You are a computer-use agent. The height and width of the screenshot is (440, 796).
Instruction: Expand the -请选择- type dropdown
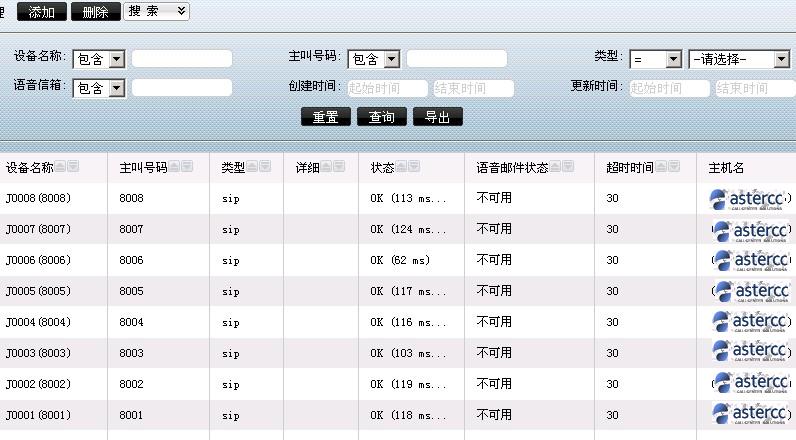[739, 59]
